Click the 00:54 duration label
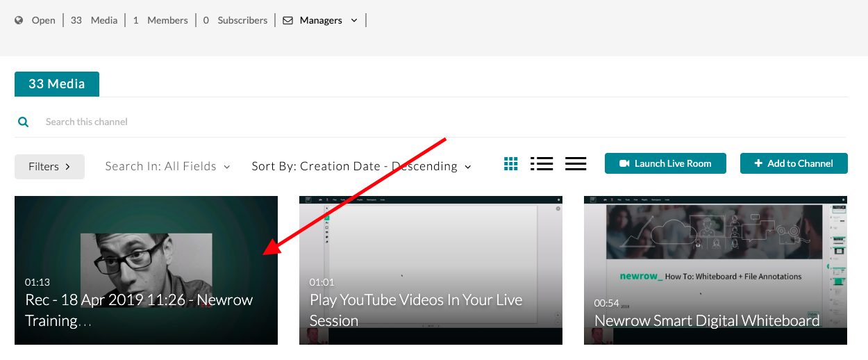The image size is (868, 360). coord(607,303)
